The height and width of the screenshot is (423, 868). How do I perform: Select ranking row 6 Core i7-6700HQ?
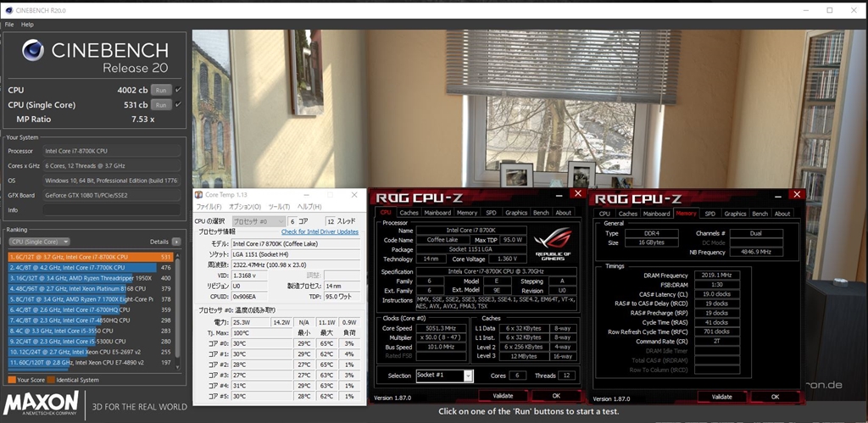[91, 309]
